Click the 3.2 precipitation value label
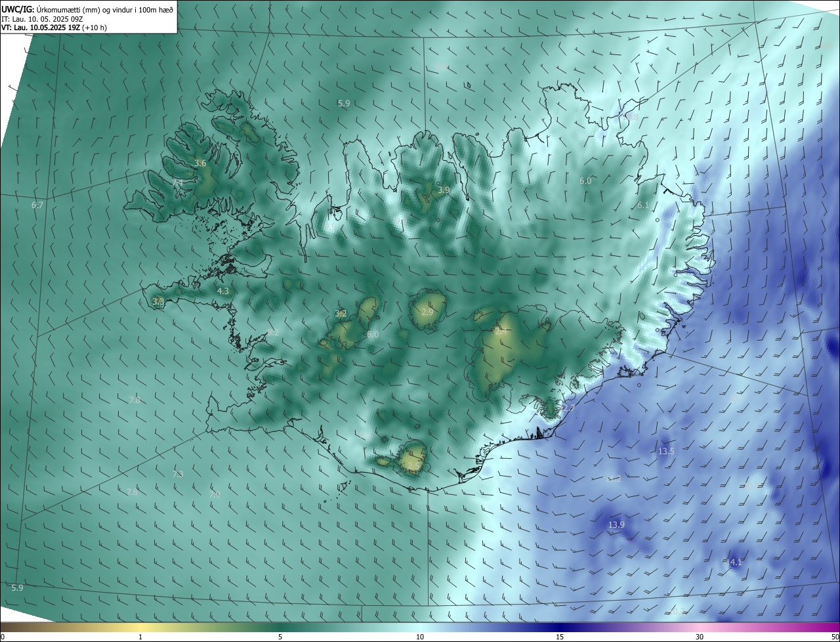840x642 pixels. 341,314
